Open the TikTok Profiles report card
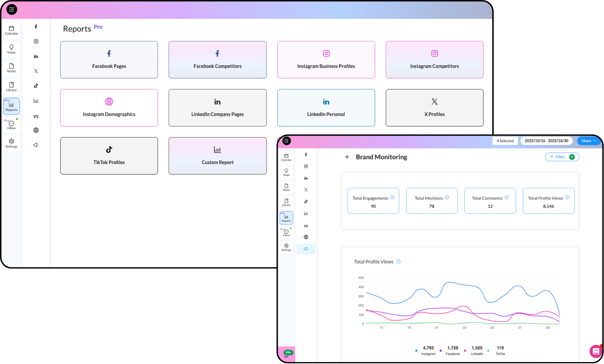This screenshot has width=604, height=364. [x=109, y=156]
